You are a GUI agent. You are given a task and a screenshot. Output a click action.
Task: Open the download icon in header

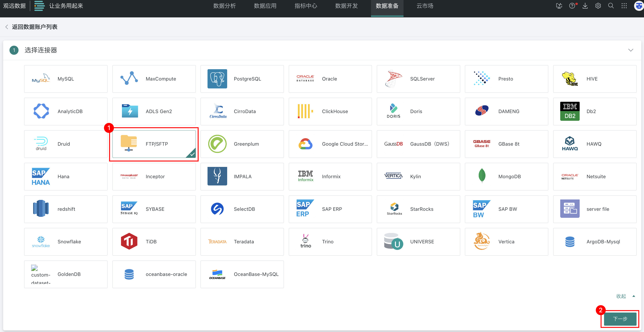[x=585, y=6]
